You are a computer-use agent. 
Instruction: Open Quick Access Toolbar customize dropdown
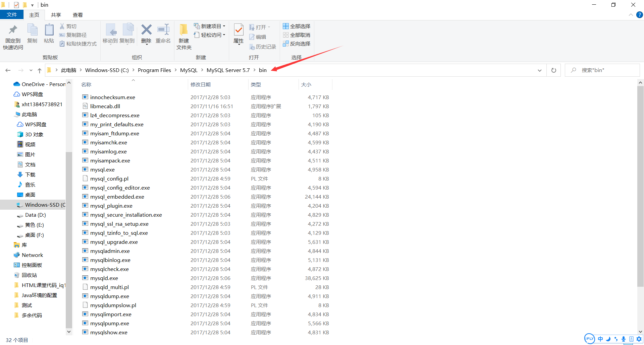coord(32,5)
